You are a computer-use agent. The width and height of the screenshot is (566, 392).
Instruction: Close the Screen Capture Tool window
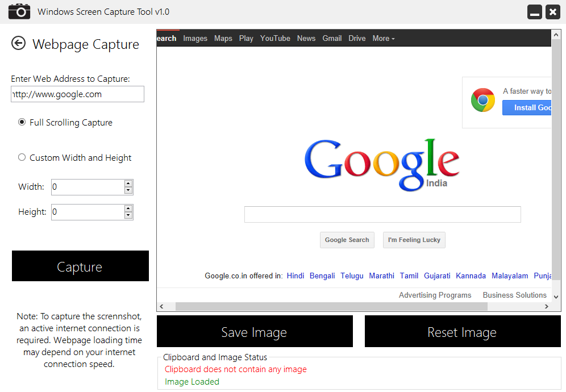(552, 12)
